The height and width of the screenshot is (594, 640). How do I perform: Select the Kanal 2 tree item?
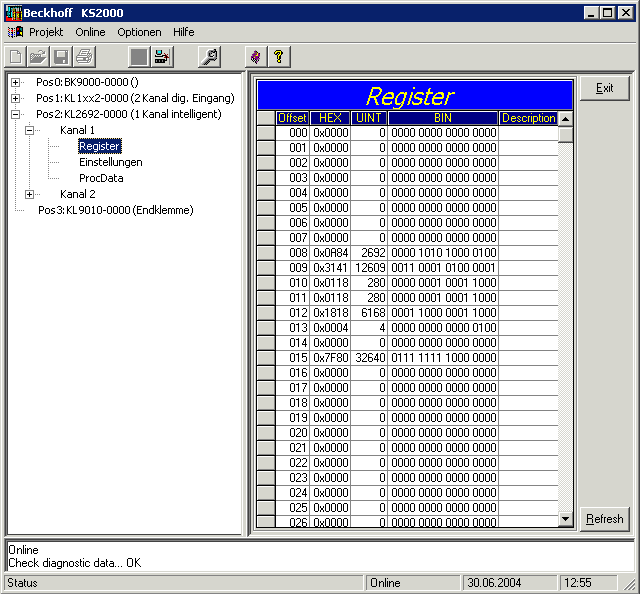click(78, 194)
